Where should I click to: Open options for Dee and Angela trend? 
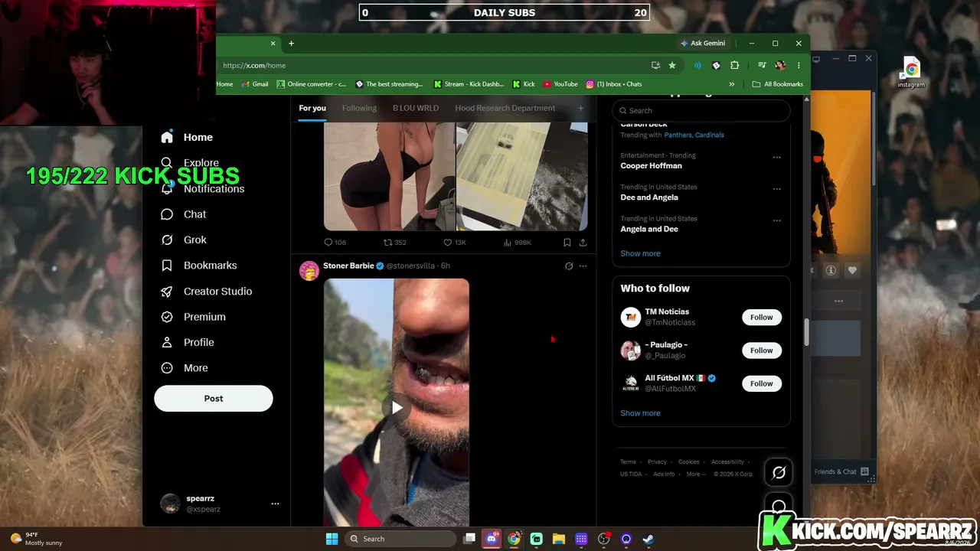(x=776, y=189)
